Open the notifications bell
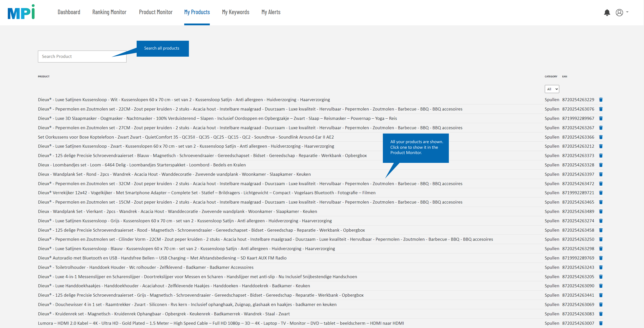The width and height of the screenshot is (644, 328). point(607,13)
